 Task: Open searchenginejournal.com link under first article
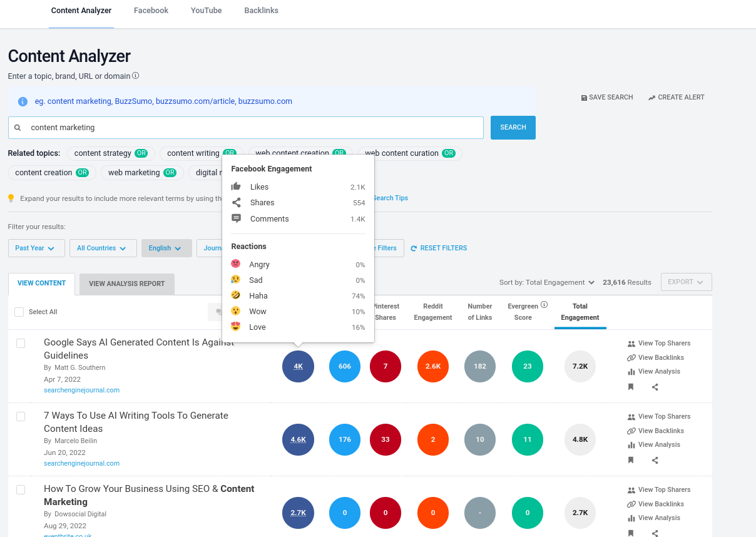click(82, 390)
